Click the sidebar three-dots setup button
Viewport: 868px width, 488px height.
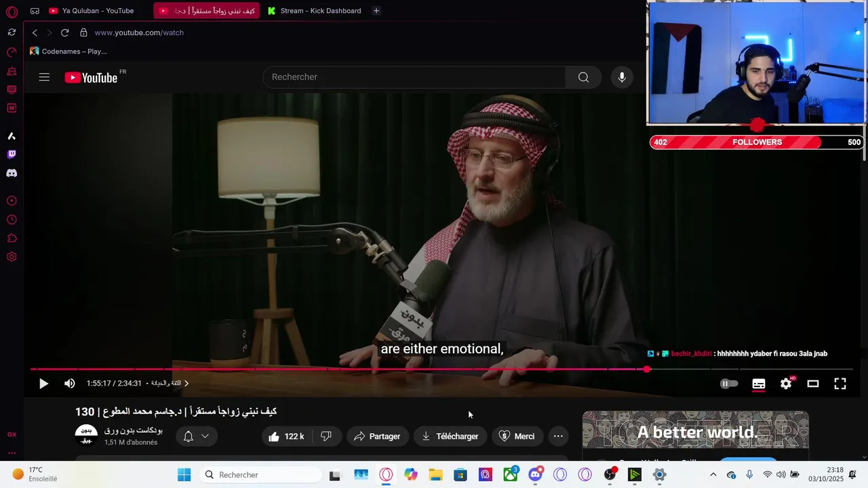click(x=12, y=453)
